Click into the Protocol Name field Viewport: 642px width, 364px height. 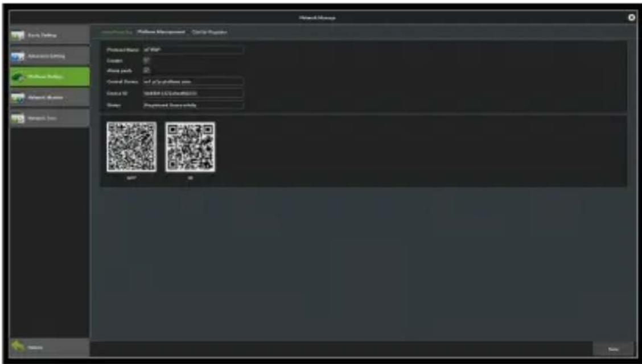(193, 50)
